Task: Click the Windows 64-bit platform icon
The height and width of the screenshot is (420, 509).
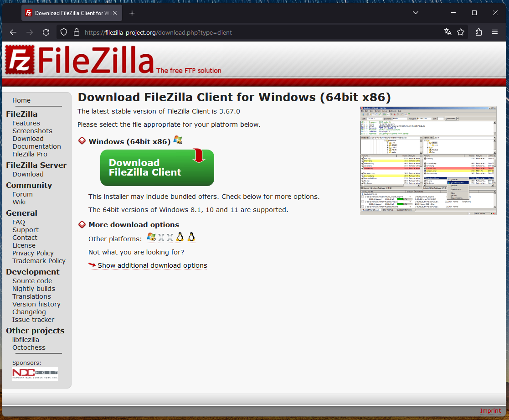Action: [x=178, y=140]
